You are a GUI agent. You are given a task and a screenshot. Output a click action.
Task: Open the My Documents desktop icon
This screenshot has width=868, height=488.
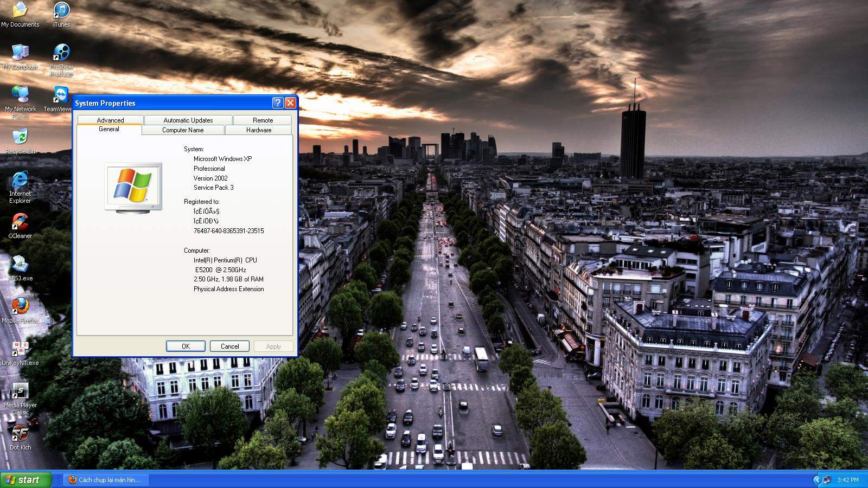[20, 11]
